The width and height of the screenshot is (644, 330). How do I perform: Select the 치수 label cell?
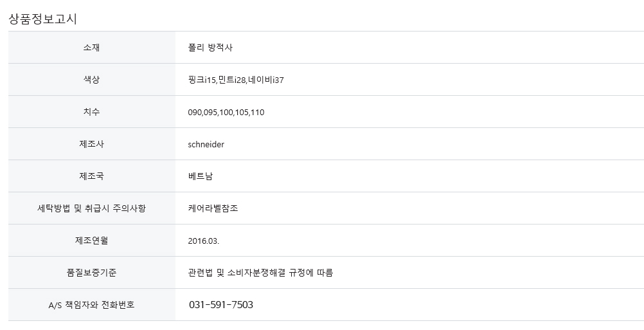pos(92,111)
